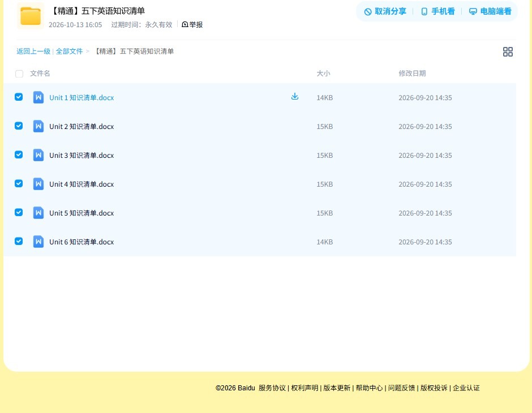Click the 修改日期 column header
The width and height of the screenshot is (532, 413).
click(x=412, y=73)
